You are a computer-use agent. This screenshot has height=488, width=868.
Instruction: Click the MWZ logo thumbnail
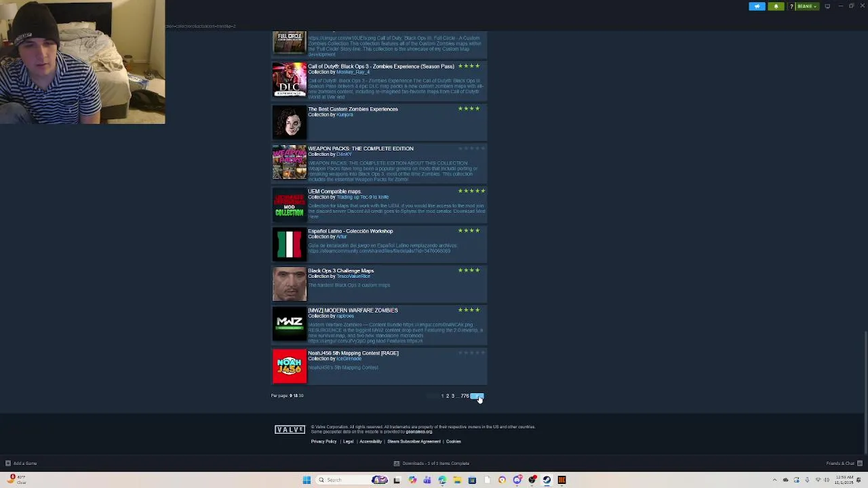290,323
